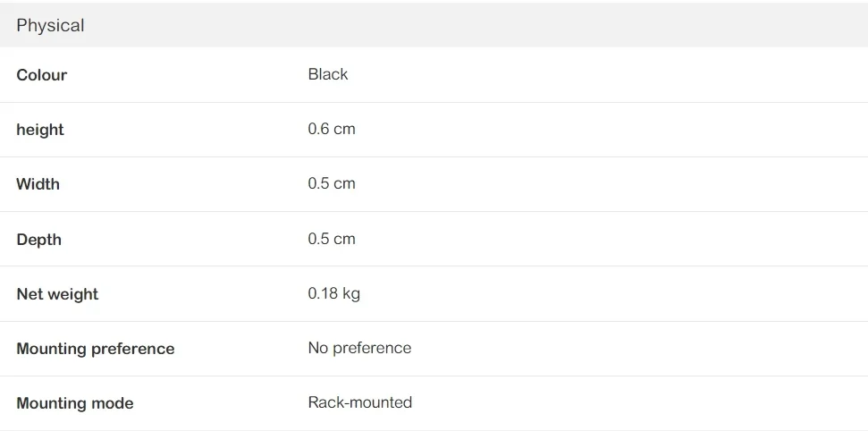Screen dimensions: 868x431
Task: Select the No preference value
Action: click(x=359, y=348)
